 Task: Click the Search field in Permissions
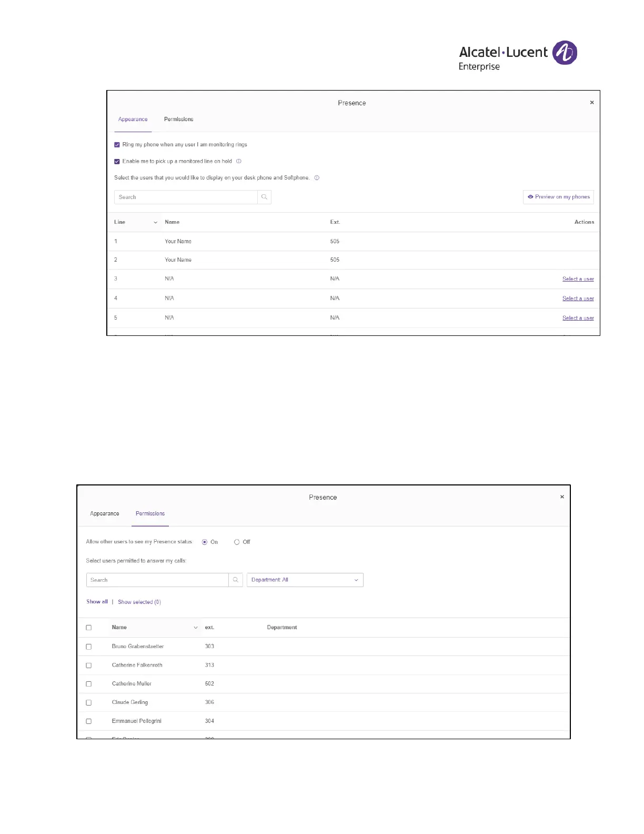(x=157, y=580)
